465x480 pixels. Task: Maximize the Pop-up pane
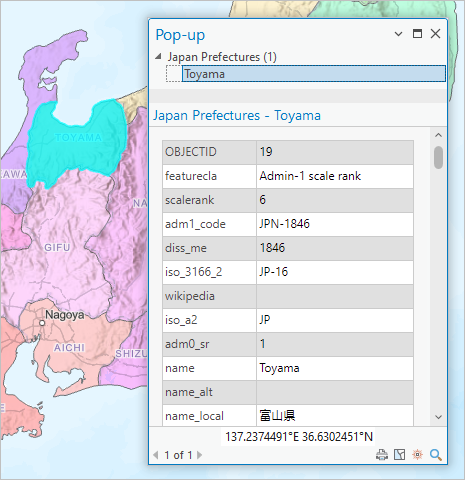pos(417,34)
